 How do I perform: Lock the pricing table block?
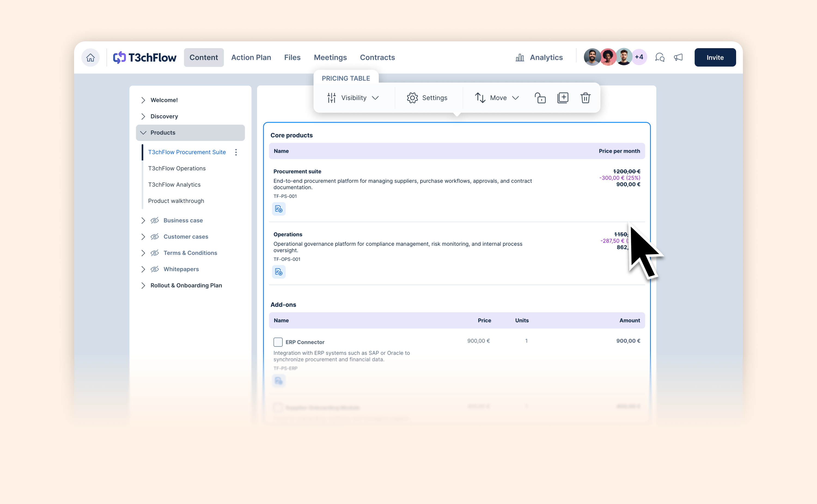[540, 98]
